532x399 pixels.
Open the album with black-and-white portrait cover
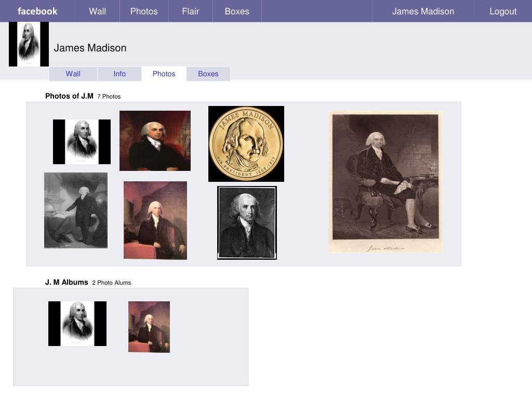click(77, 324)
